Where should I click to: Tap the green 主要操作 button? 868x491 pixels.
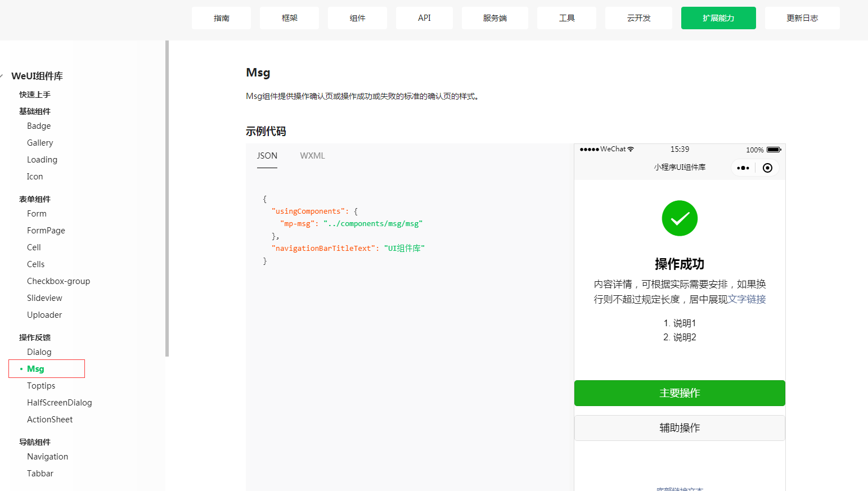pos(680,393)
